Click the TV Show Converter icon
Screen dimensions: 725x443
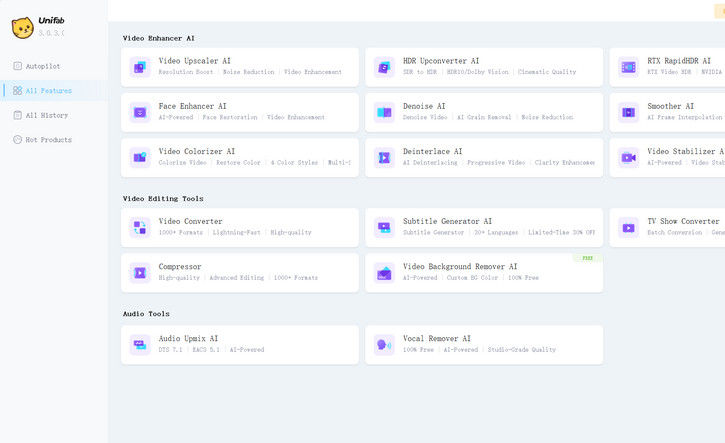click(x=628, y=228)
